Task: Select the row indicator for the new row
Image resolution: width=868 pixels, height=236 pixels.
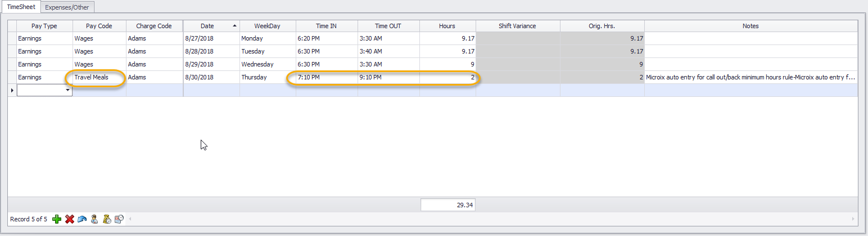Action: (12, 90)
